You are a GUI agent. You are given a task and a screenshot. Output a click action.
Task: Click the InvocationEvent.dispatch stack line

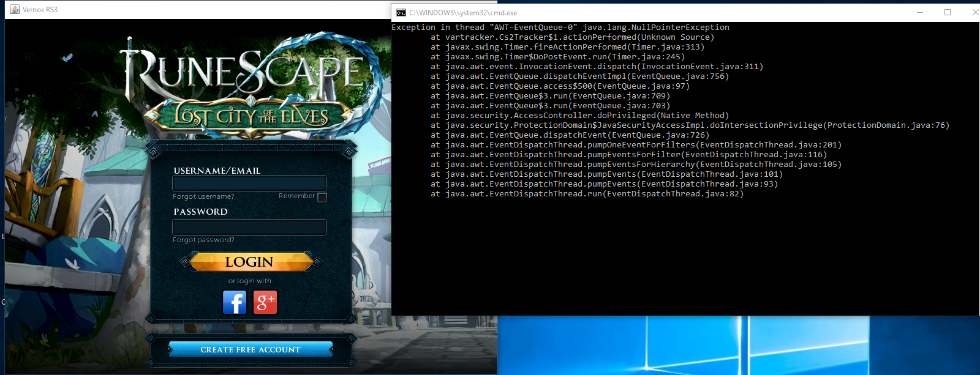(597, 67)
